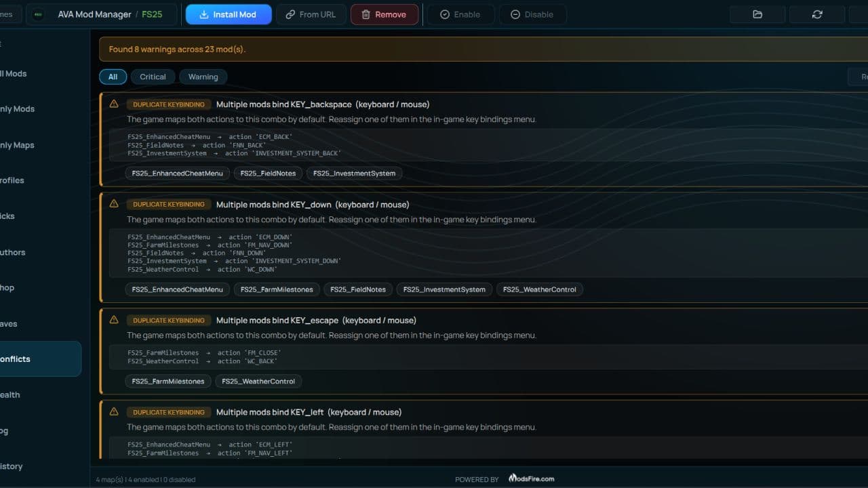The image size is (868, 488).
Task: Click FS25_EnhancedCheatMenu chip in KEY_down card
Action: pyautogui.click(x=177, y=289)
